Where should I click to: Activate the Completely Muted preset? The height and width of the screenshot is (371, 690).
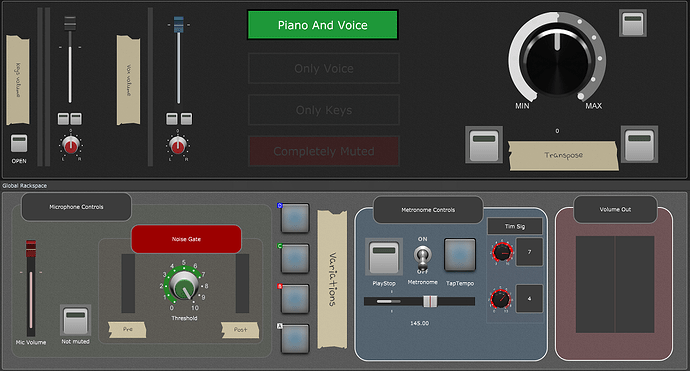[x=324, y=151]
